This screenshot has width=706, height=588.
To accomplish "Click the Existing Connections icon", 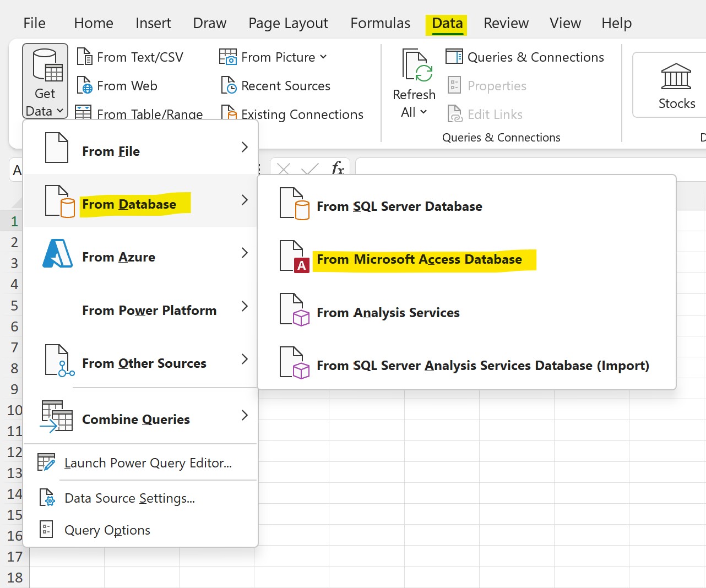I will point(227,114).
